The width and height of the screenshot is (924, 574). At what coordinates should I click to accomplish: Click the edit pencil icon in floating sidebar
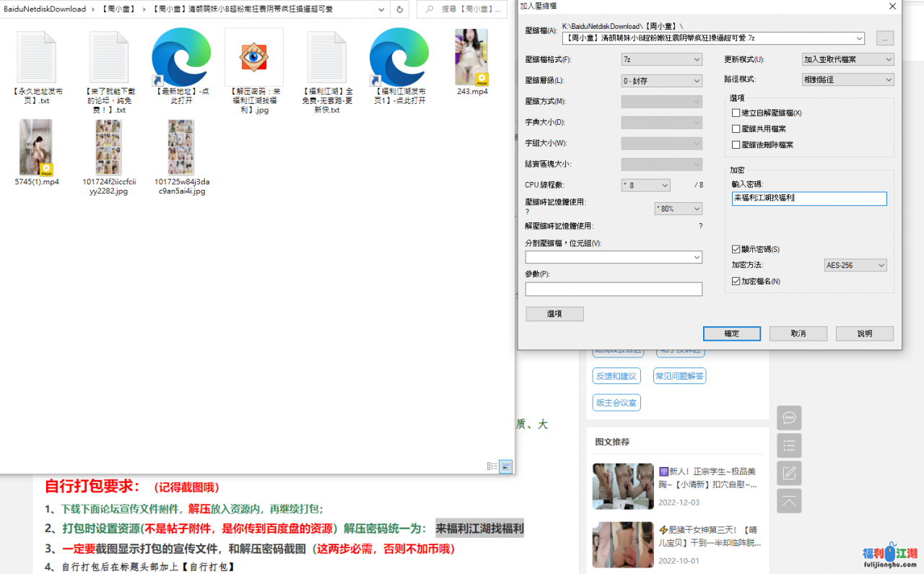(789, 473)
